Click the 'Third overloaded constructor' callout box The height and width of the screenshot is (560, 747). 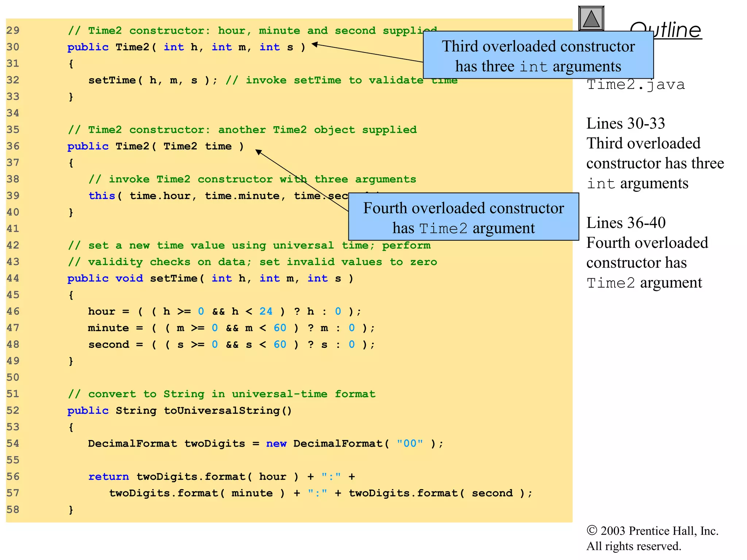pyautogui.click(x=538, y=55)
